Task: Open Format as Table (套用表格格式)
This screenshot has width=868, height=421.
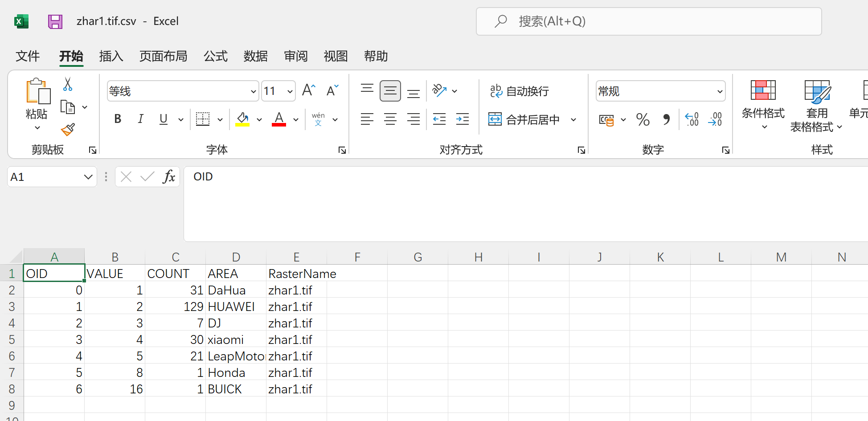Action: 817,106
